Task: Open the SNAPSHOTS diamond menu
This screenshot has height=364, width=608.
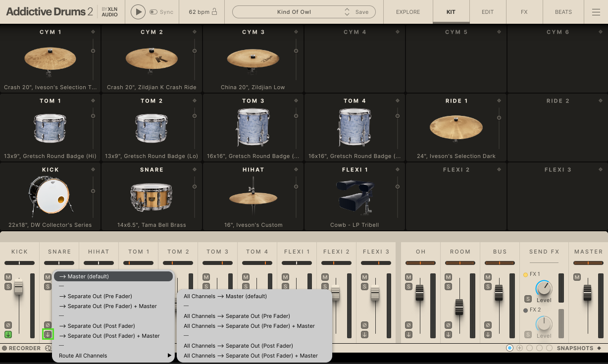Action: point(599,348)
